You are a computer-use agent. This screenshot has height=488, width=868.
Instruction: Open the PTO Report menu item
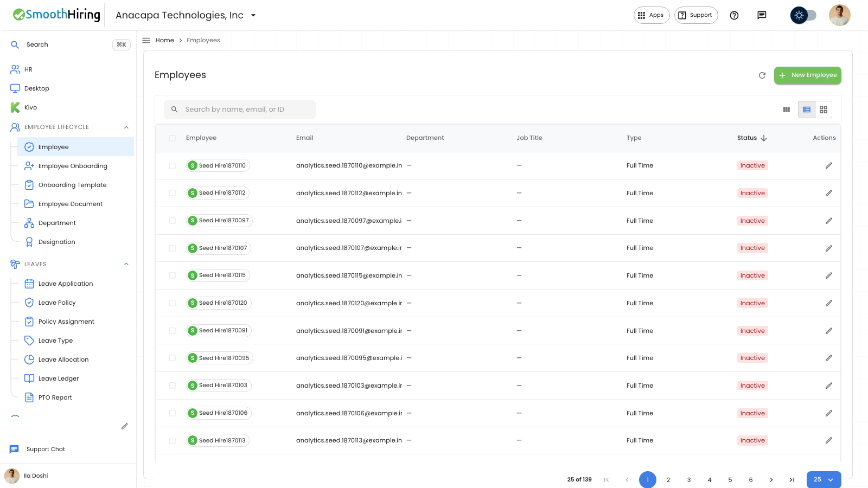tap(55, 397)
